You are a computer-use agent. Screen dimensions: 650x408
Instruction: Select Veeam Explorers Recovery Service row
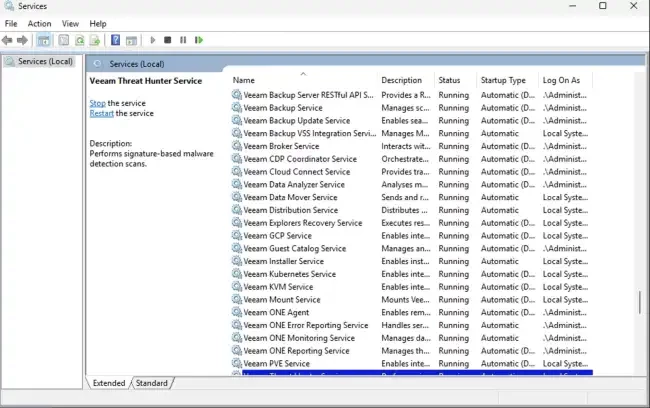(x=411, y=223)
